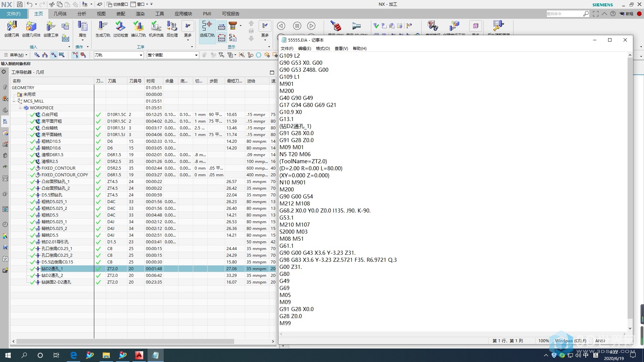
Task: Click the help question-mark icon
Action: (x=613, y=14)
